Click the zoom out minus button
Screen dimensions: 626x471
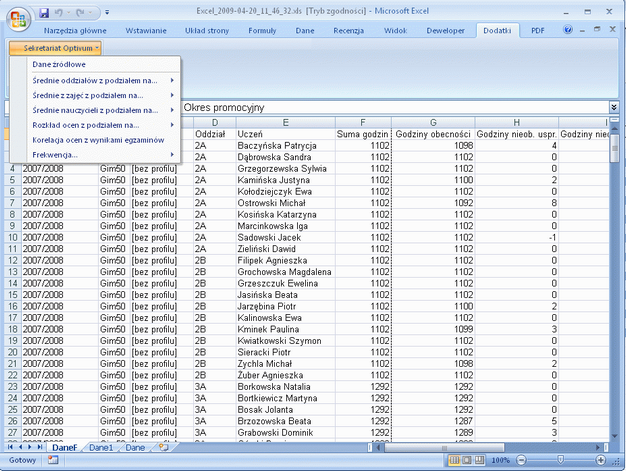pyautogui.click(x=521, y=460)
